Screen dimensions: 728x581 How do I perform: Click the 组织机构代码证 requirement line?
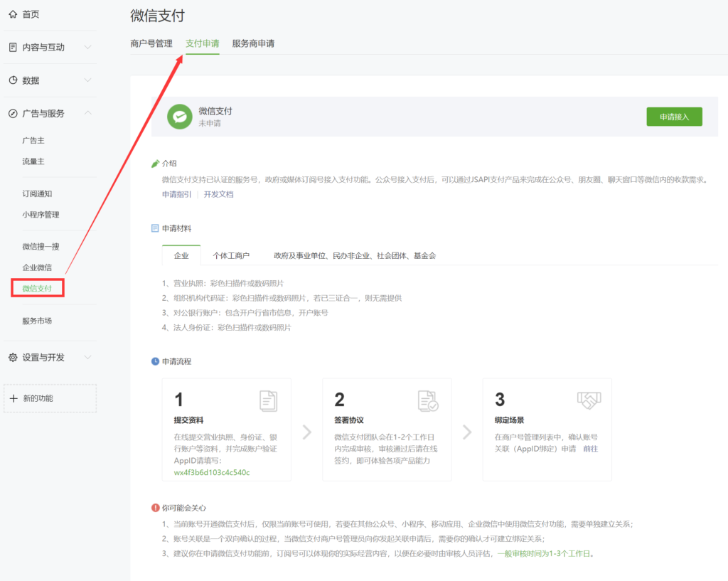click(x=282, y=298)
